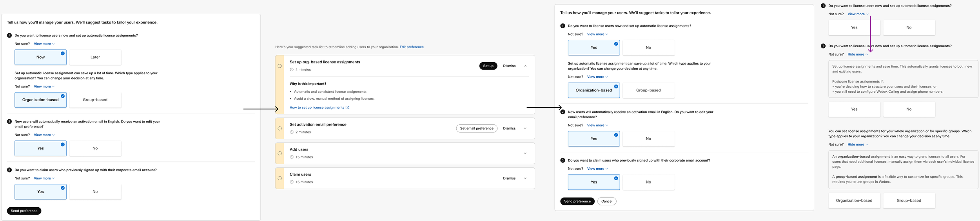
Task: Check the "Set activation email preference" task circle
Action: [279, 128]
